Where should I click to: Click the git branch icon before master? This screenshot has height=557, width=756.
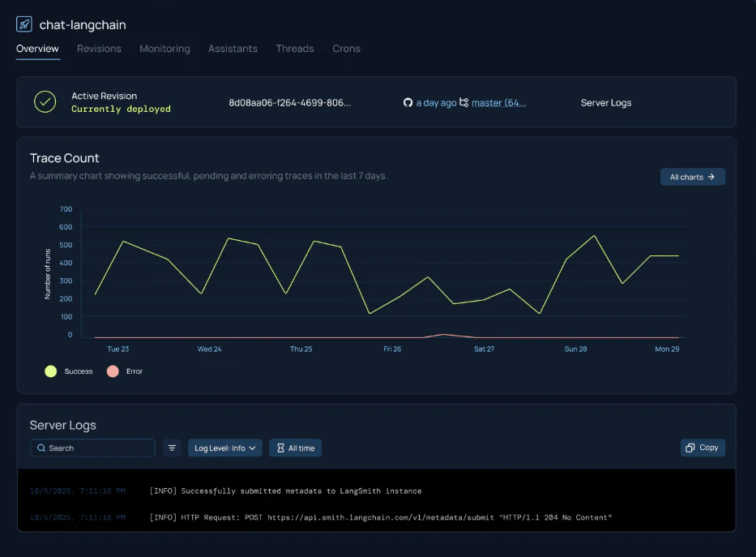tap(463, 102)
